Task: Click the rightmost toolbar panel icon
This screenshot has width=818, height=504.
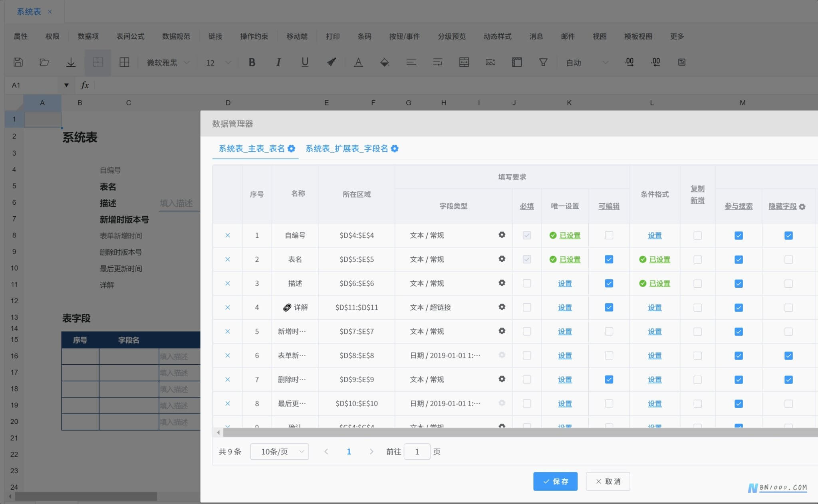Action: point(682,62)
